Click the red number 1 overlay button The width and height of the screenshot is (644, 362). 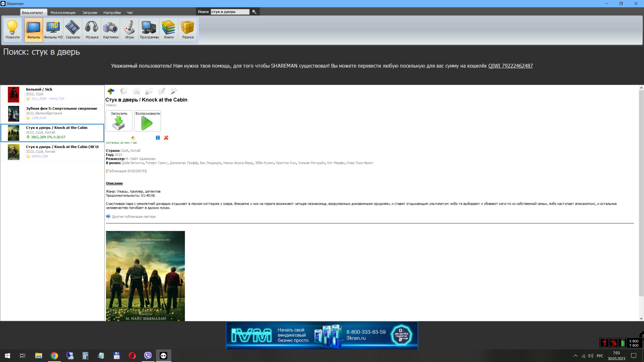pos(605,343)
